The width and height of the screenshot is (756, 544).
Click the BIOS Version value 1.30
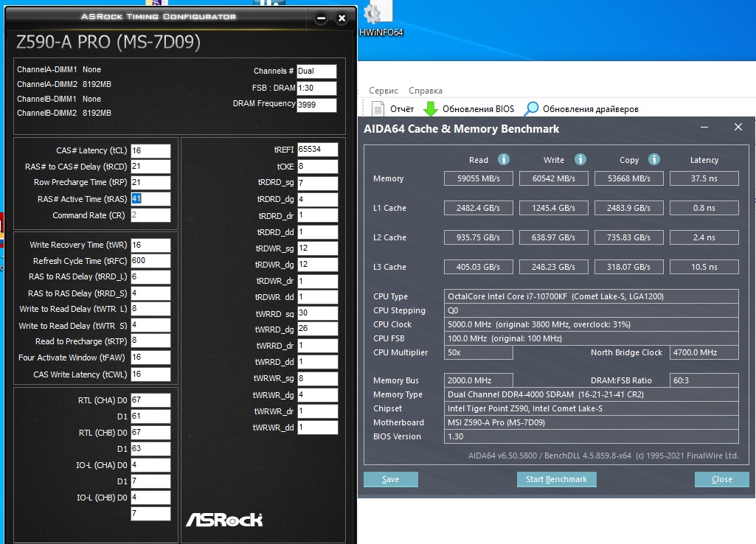[x=591, y=436]
